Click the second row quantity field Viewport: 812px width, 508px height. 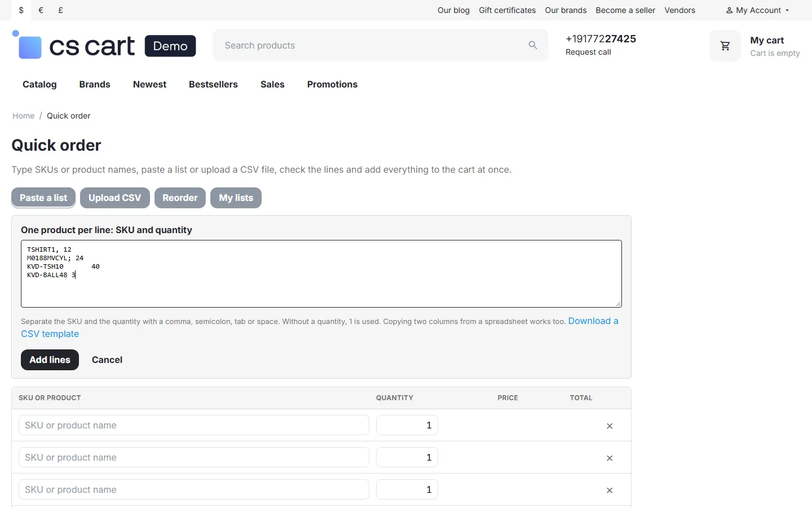tap(407, 458)
